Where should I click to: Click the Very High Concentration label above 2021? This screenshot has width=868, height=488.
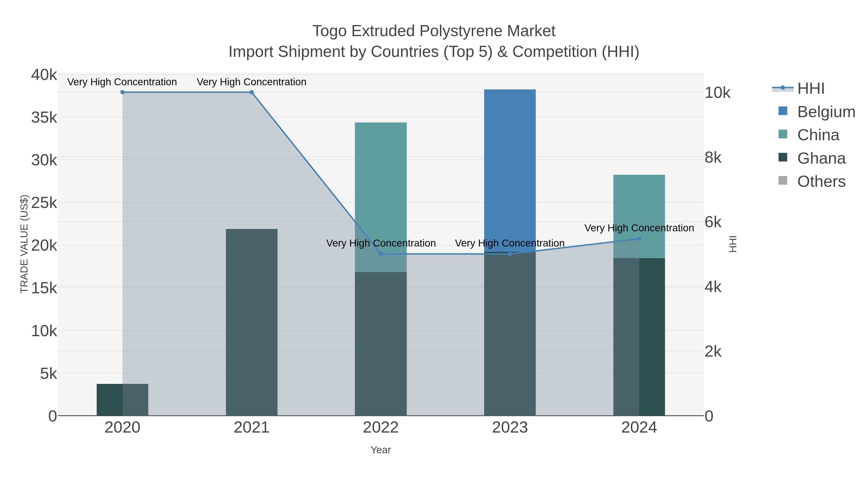pos(251,82)
